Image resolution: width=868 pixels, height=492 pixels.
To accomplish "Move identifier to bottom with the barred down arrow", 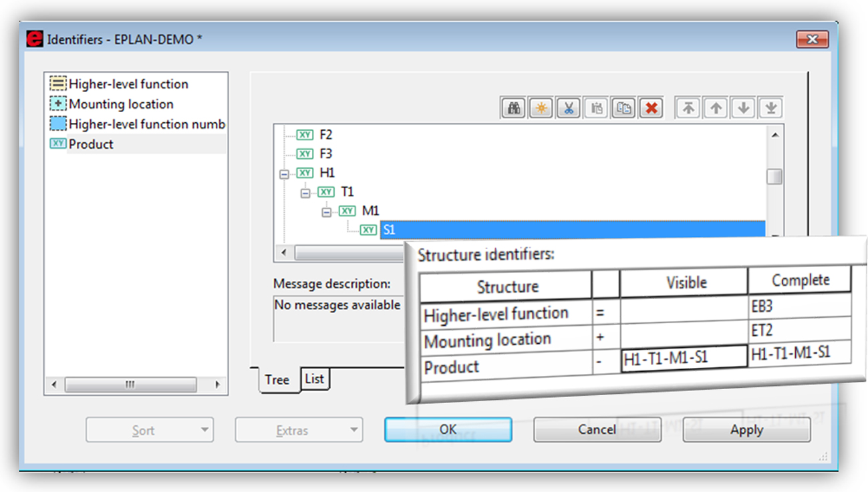I will (x=770, y=108).
